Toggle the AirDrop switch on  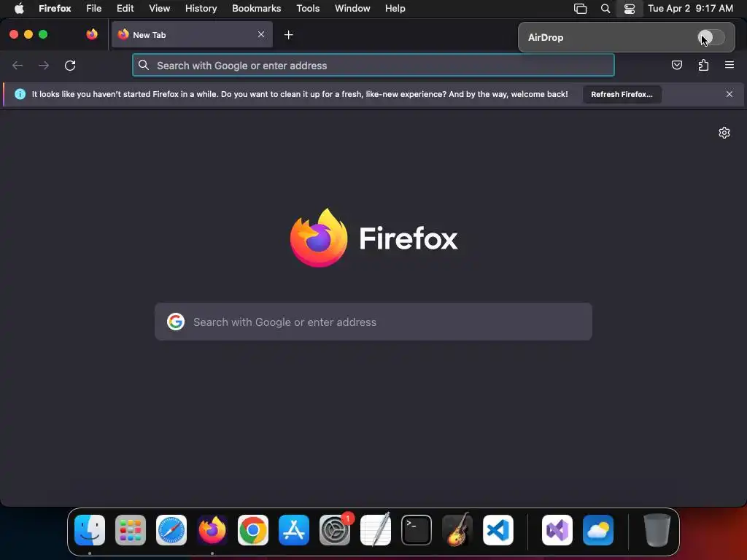711,37
